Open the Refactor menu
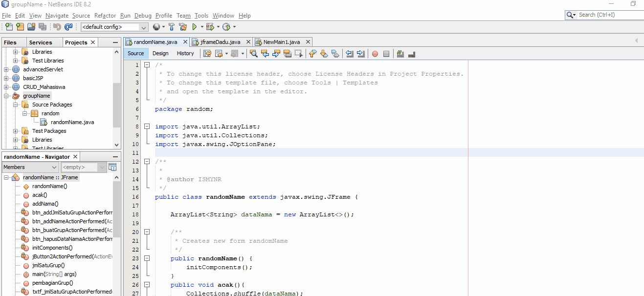644x296 pixels. pos(105,15)
